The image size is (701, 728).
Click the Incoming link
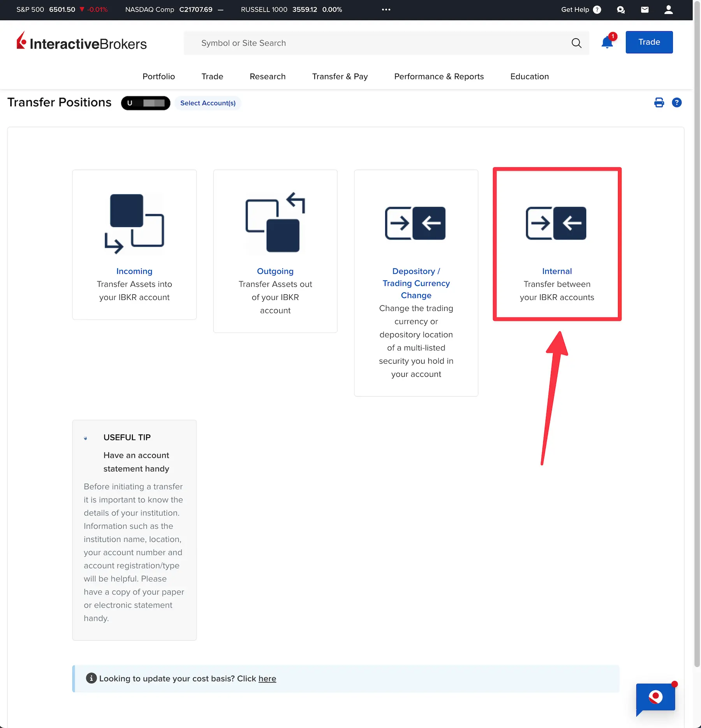click(x=134, y=271)
